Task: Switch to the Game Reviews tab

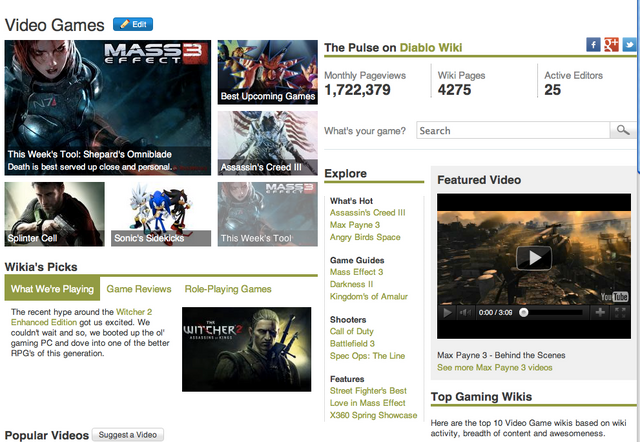Action: [139, 289]
